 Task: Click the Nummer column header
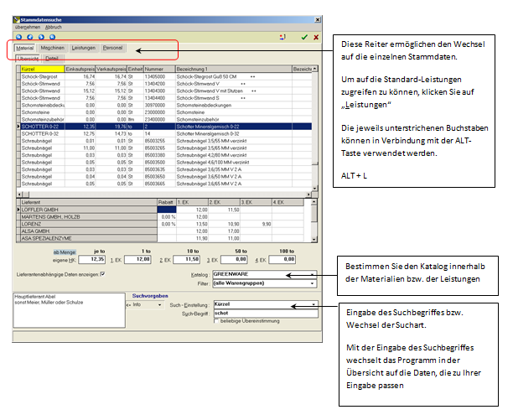click(159, 69)
